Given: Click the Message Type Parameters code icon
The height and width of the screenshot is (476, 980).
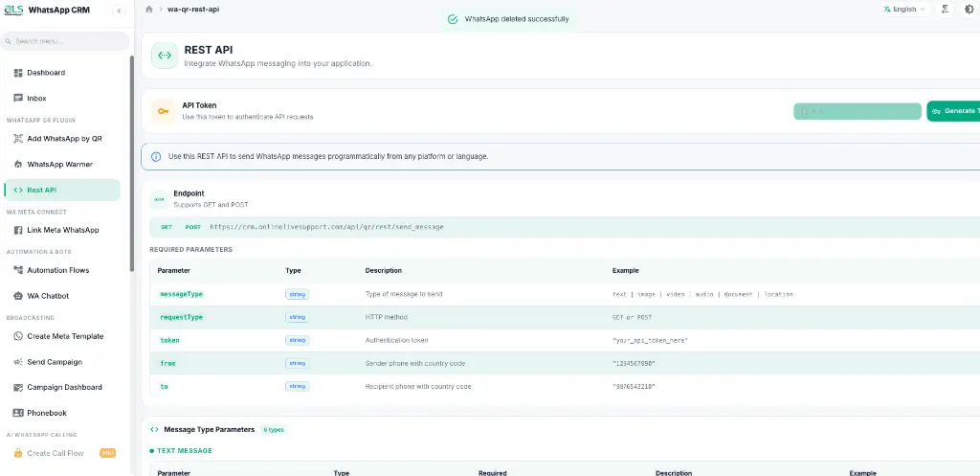Looking at the screenshot, I should point(154,430).
